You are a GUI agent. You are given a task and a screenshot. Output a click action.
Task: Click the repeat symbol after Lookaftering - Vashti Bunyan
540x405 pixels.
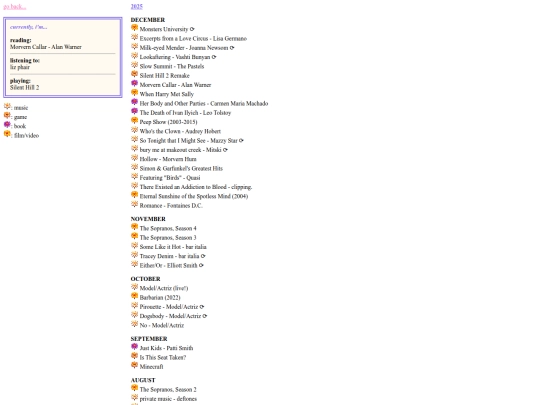pyautogui.click(x=214, y=57)
